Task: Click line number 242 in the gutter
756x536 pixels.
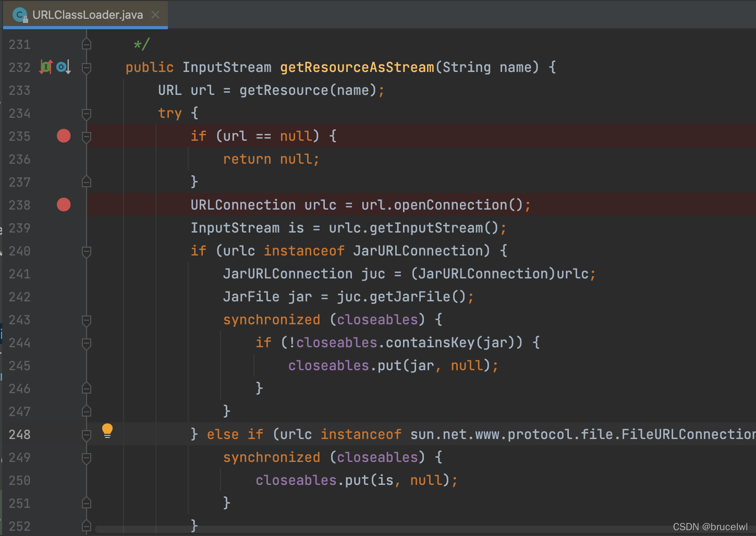Action: [x=20, y=297]
